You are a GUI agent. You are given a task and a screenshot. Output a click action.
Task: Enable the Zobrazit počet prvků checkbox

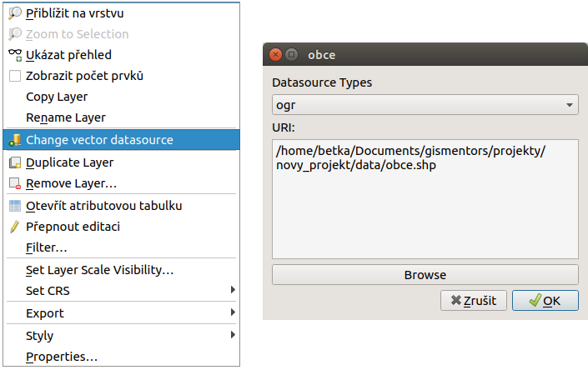pos(15,76)
